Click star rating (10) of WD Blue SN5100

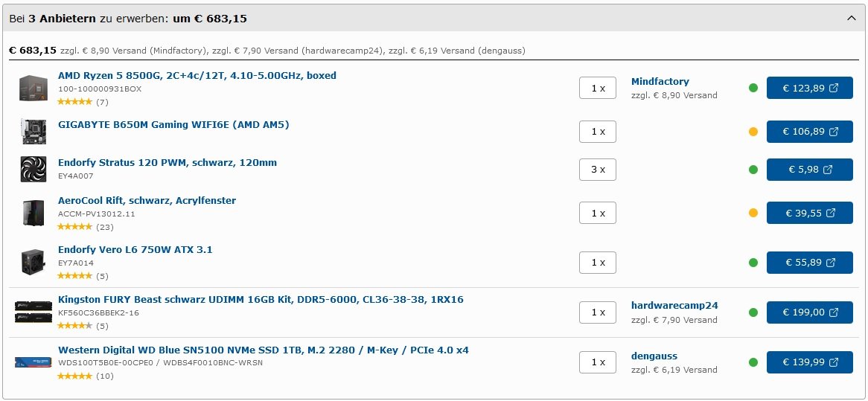tap(86, 376)
